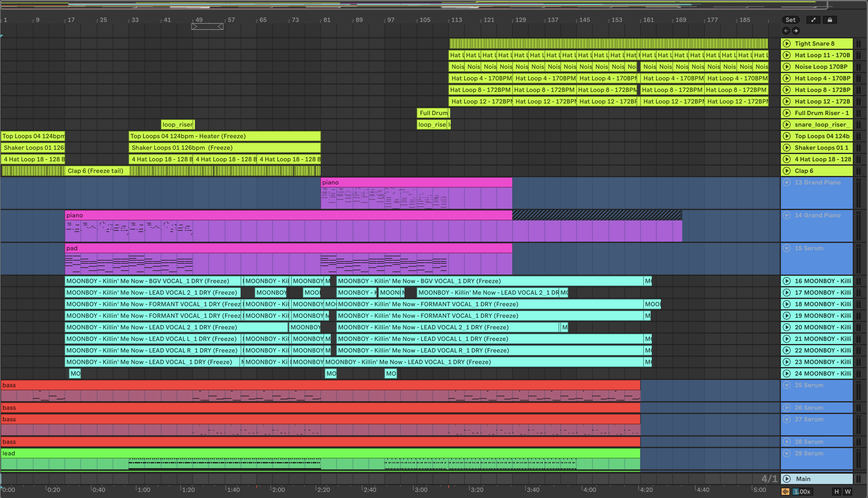Select the first loop_riser clip
The width and height of the screenshot is (868, 498).
tap(178, 124)
